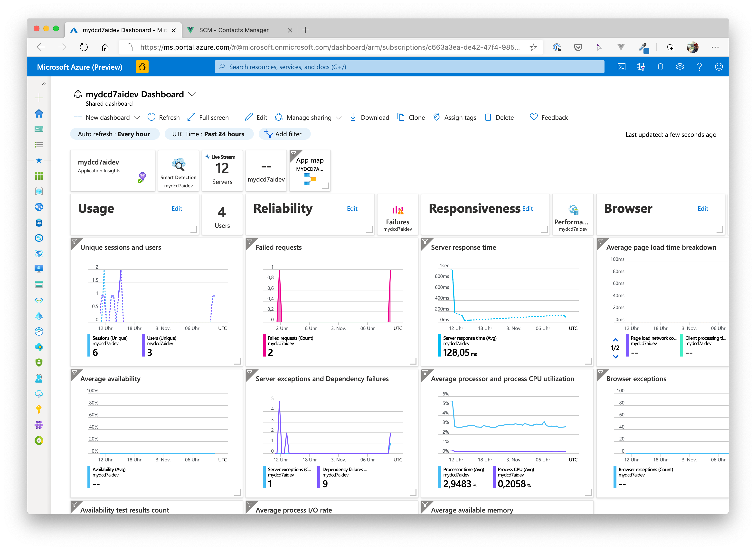Open Favorites star in the sidebar
756x550 pixels.
click(39, 160)
